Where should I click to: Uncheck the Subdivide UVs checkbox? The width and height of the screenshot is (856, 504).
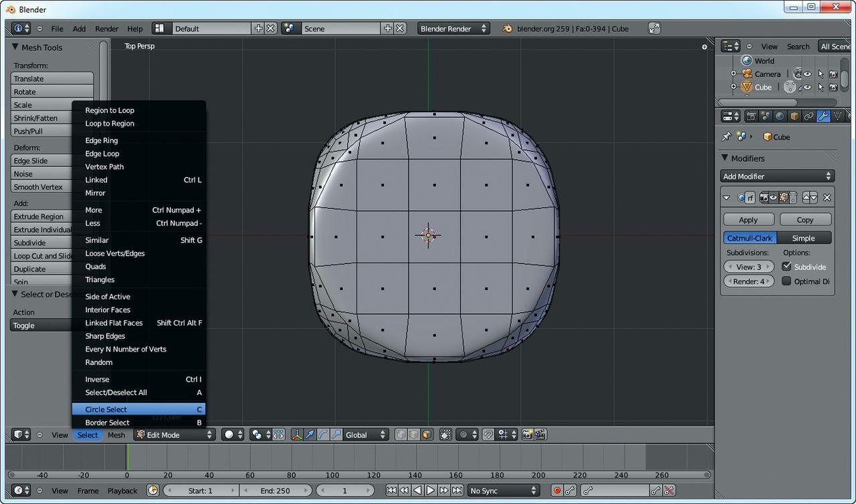tap(786, 267)
